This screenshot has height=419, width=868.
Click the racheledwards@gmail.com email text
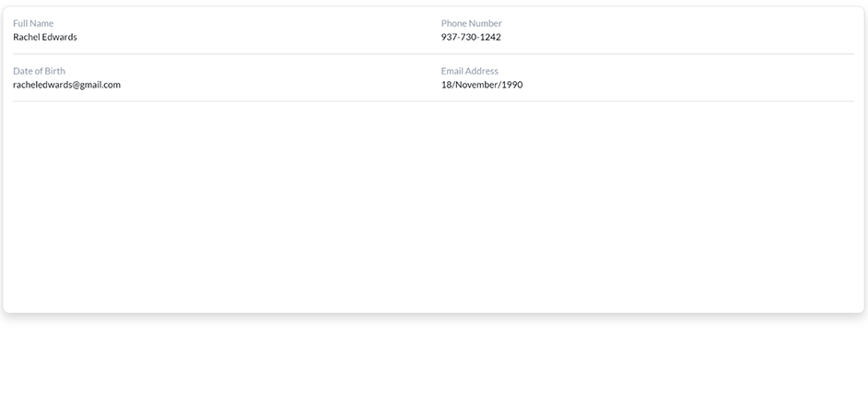pos(66,85)
